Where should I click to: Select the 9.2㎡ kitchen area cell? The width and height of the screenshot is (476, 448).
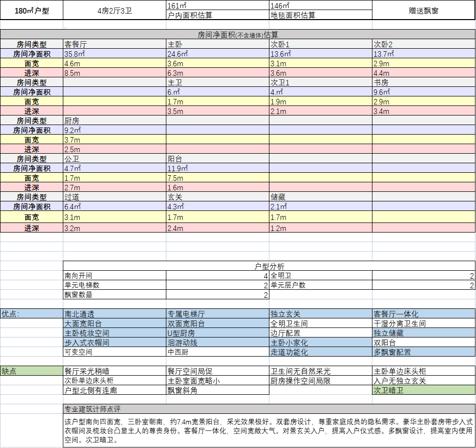pyautogui.click(x=115, y=130)
